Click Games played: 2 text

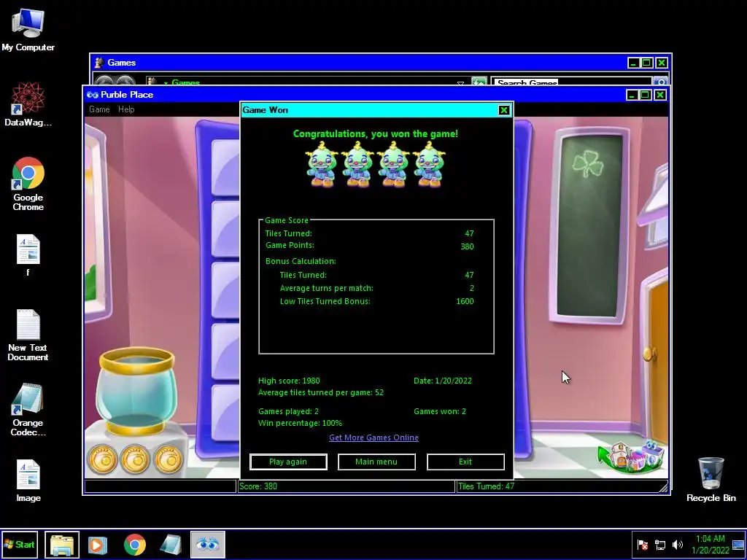[x=288, y=411]
